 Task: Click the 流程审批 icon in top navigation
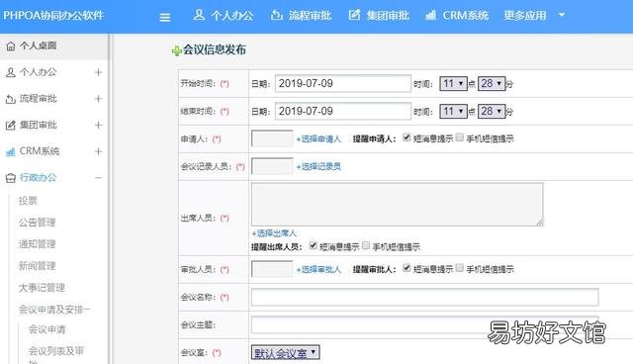tap(277, 16)
